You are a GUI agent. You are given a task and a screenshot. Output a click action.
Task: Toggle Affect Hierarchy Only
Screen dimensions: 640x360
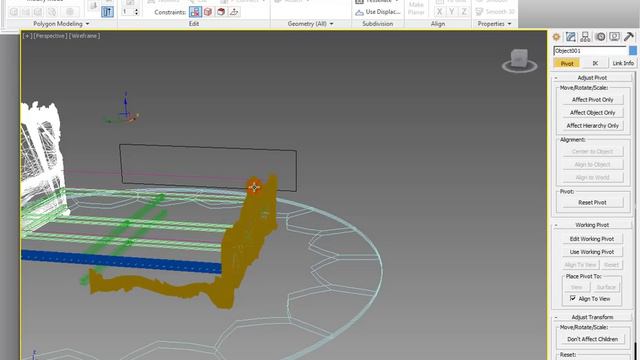coord(593,126)
